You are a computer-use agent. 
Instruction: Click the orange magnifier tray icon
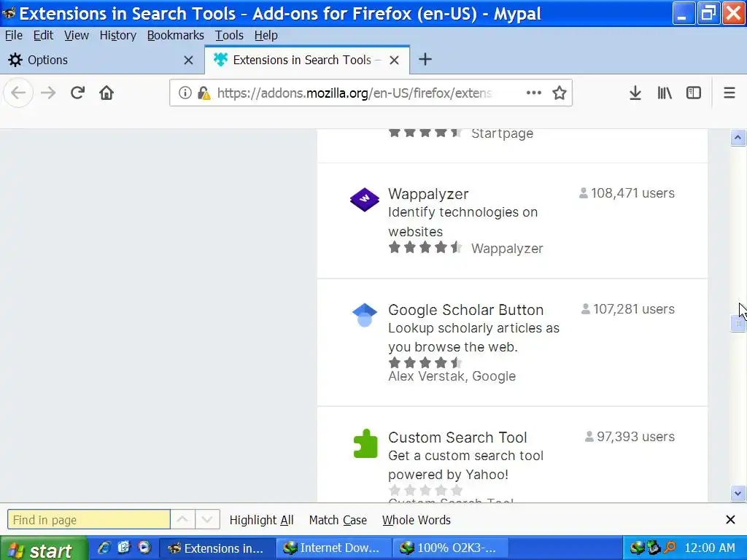click(670, 548)
